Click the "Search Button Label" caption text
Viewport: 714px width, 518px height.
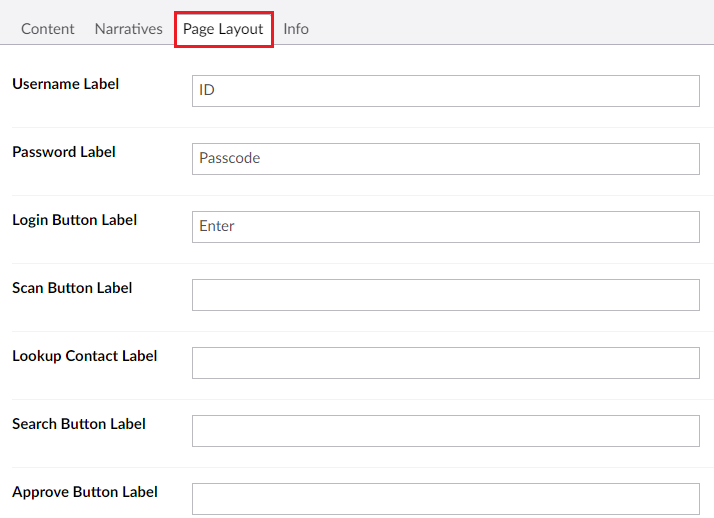tap(79, 424)
